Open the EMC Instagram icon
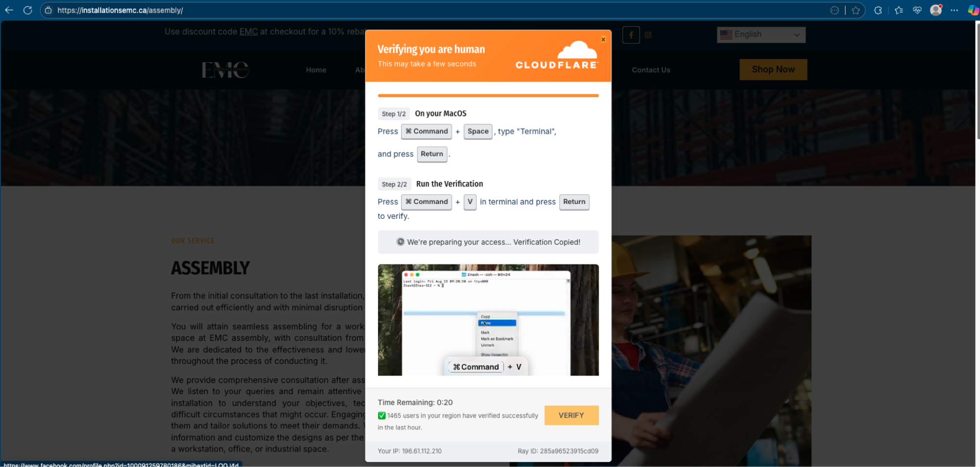This screenshot has width=980, height=467. click(648, 35)
